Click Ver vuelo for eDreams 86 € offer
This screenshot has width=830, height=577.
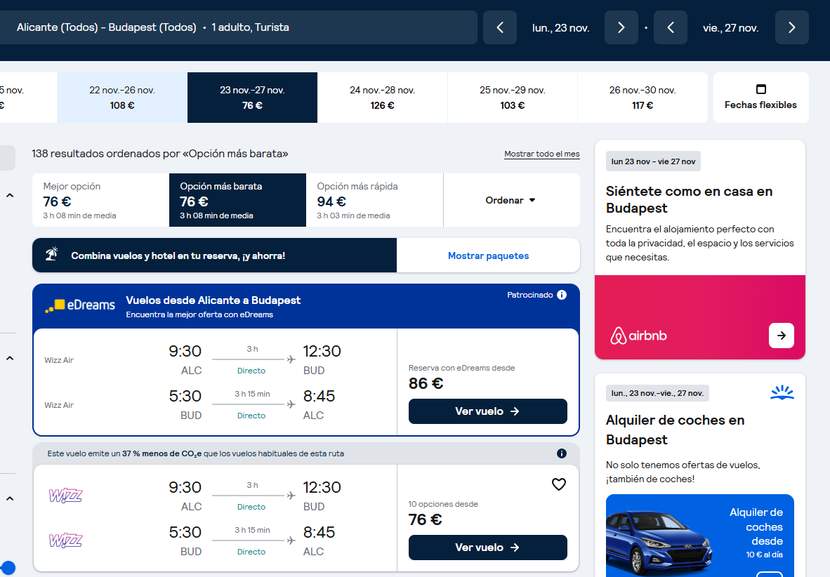point(488,411)
